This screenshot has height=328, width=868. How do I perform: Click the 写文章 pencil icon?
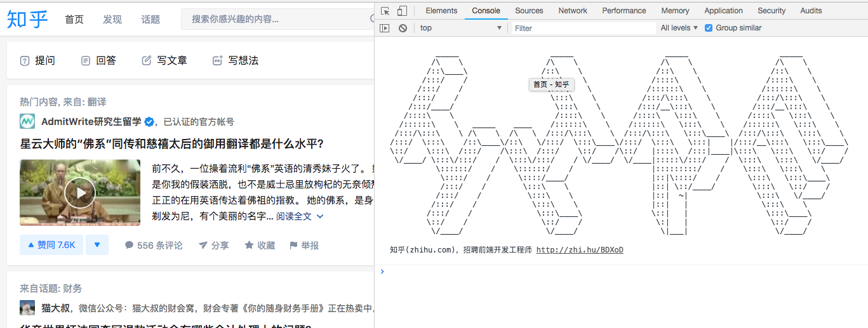[x=147, y=61]
